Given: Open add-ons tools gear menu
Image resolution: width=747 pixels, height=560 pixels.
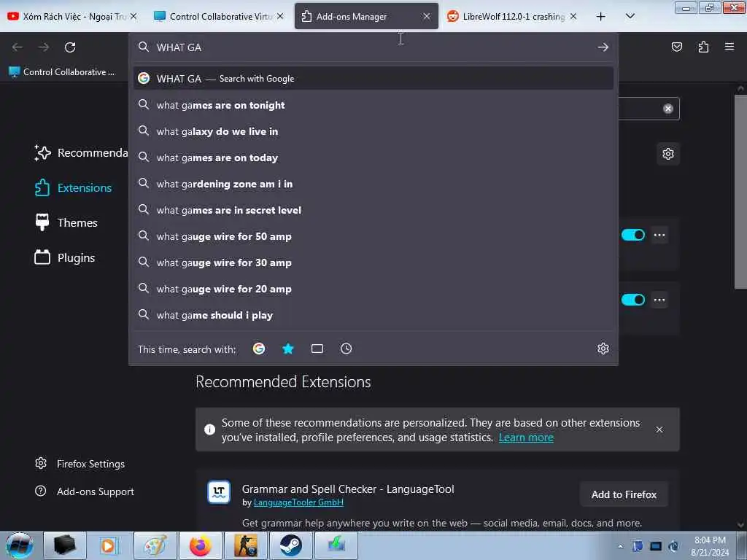Looking at the screenshot, I should click(x=668, y=154).
